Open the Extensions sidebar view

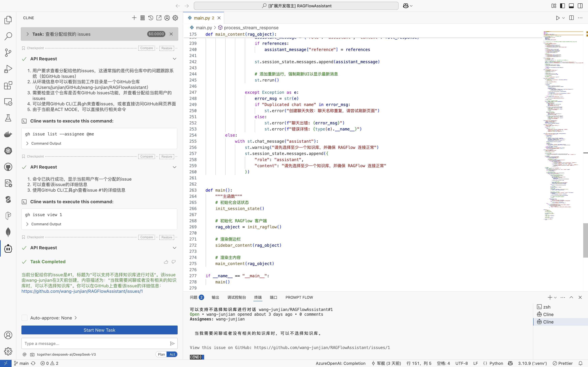click(x=8, y=85)
